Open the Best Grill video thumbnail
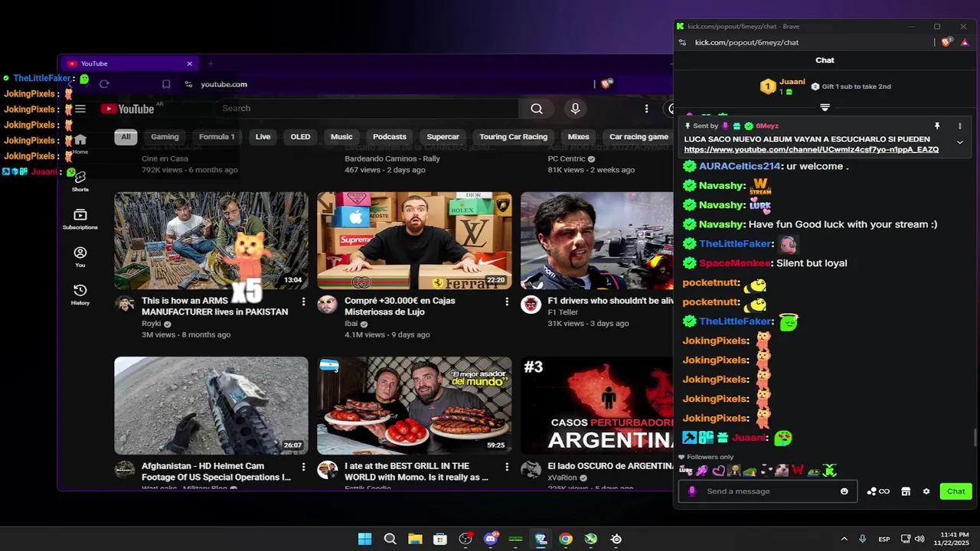Image resolution: width=980 pixels, height=551 pixels. (x=414, y=406)
